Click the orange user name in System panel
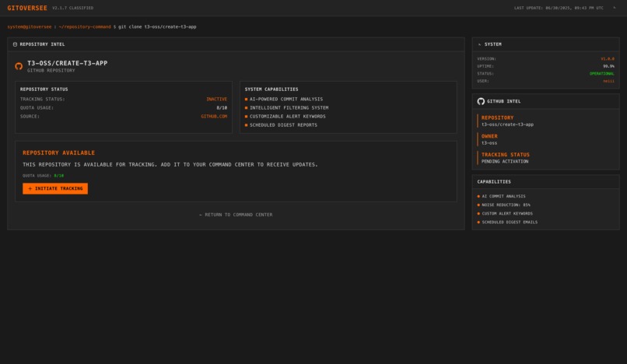 (608, 81)
